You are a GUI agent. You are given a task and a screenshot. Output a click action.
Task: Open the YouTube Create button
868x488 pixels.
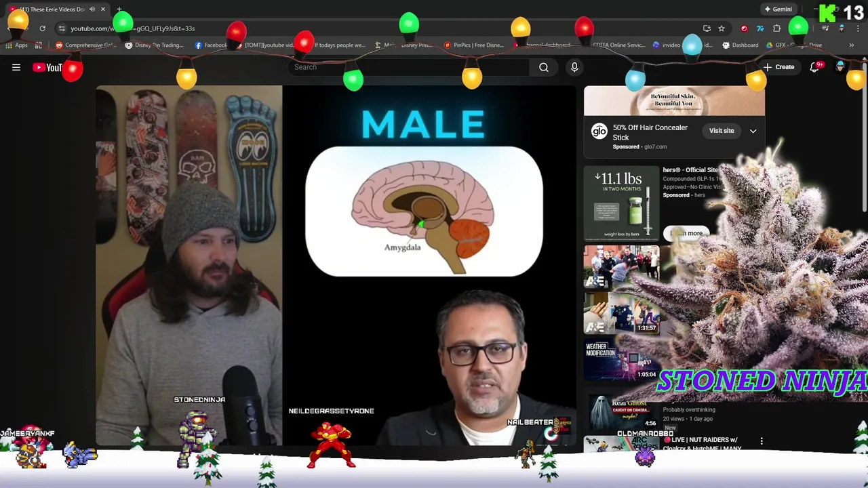pyautogui.click(x=778, y=67)
